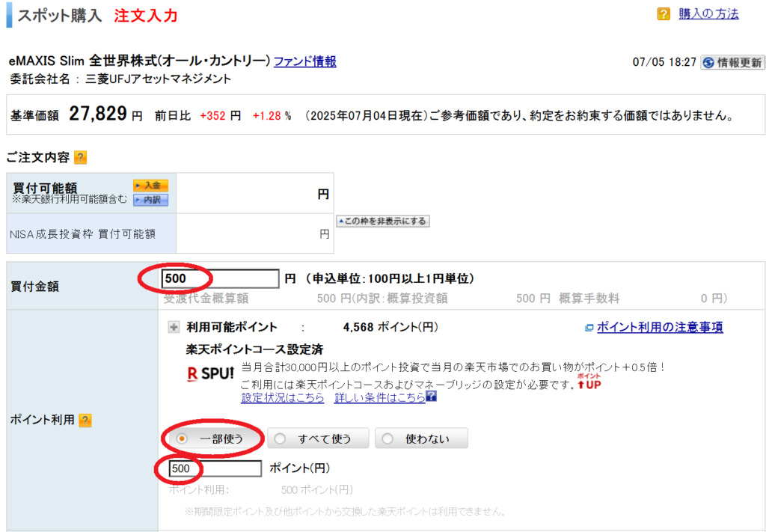Click the eMAXIS Slim 全世界株式 fund name
This screenshot has height=532, width=766.
[x=140, y=61]
